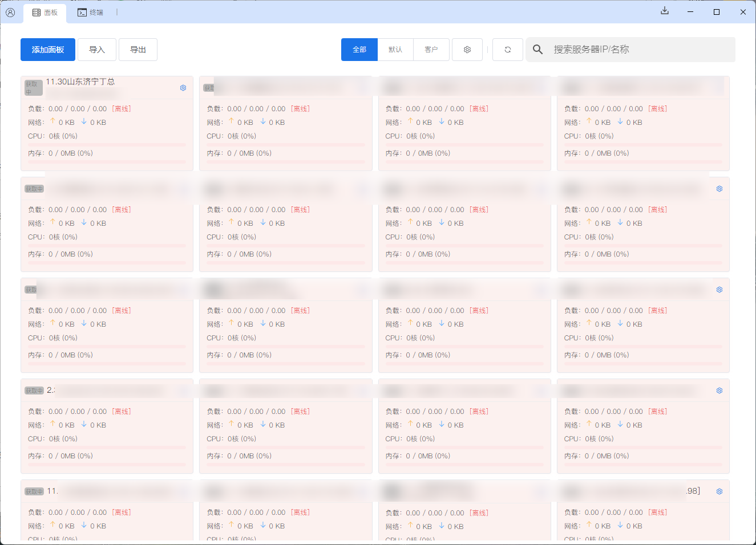This screenshot has width=756, height=545.
Task: Select the 默认 group filter
Action: [395, 50]
